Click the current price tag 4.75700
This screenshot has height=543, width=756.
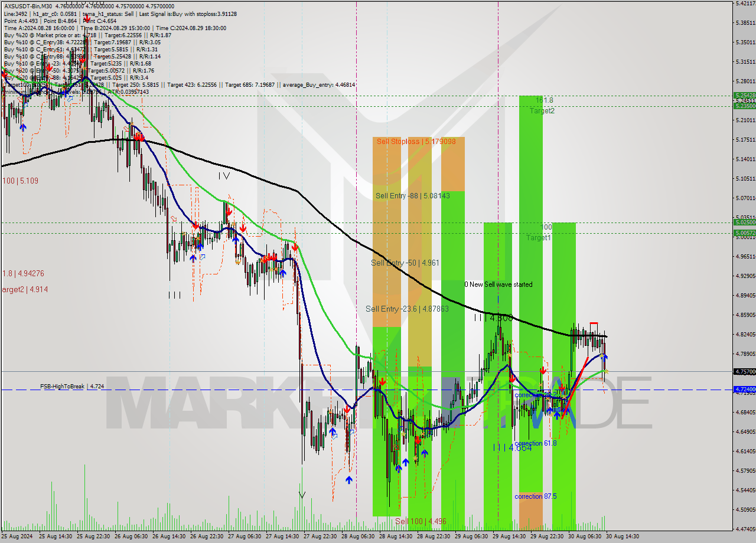pyautogui.click(x=744, y=372)
